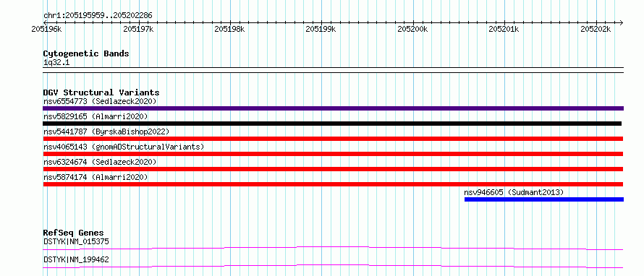Open the nsv946605 (Sudmant2013) label
The height and width of the screenshot is (276, 644).
click(514, 192)
